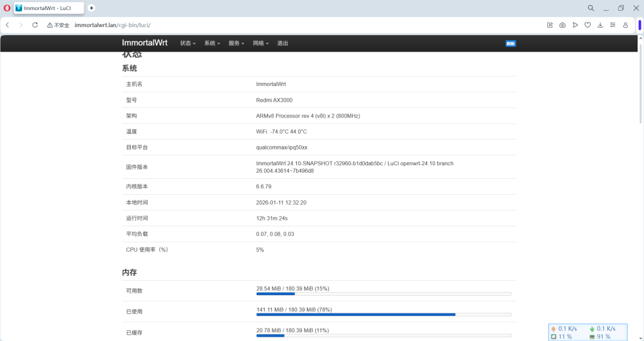644x341 pixels.
Task: Click the ImmortalWrt brand link
Action: point(146,43)
